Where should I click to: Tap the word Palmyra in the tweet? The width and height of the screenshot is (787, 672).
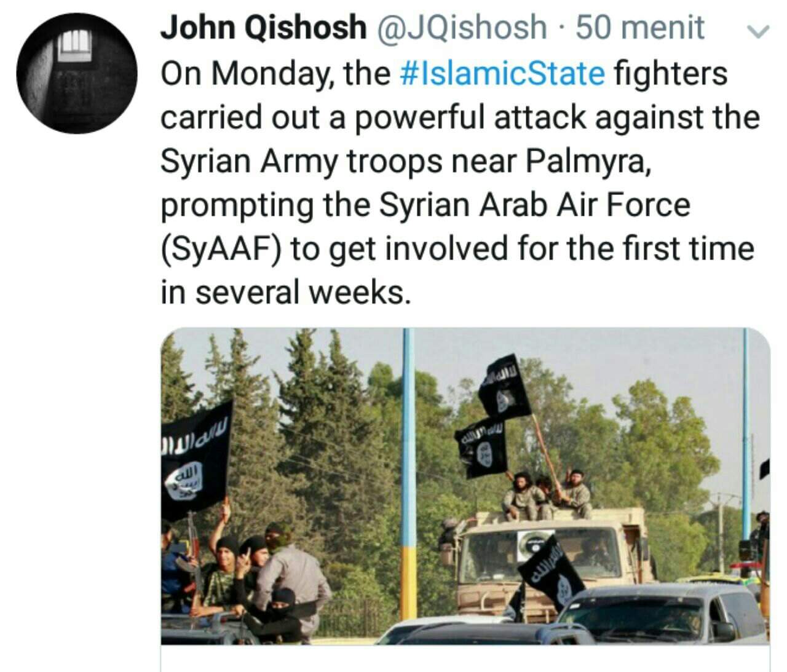587,161
